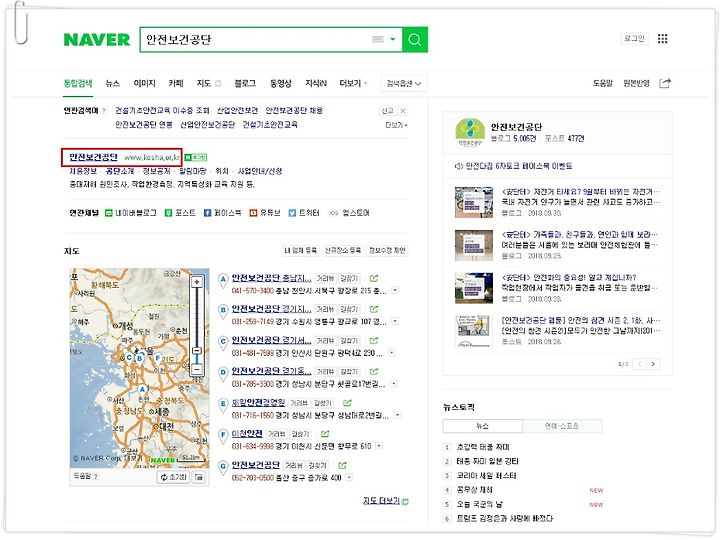
Task: Click the 정보수정 제안 button
Action: tap(387, 251)
